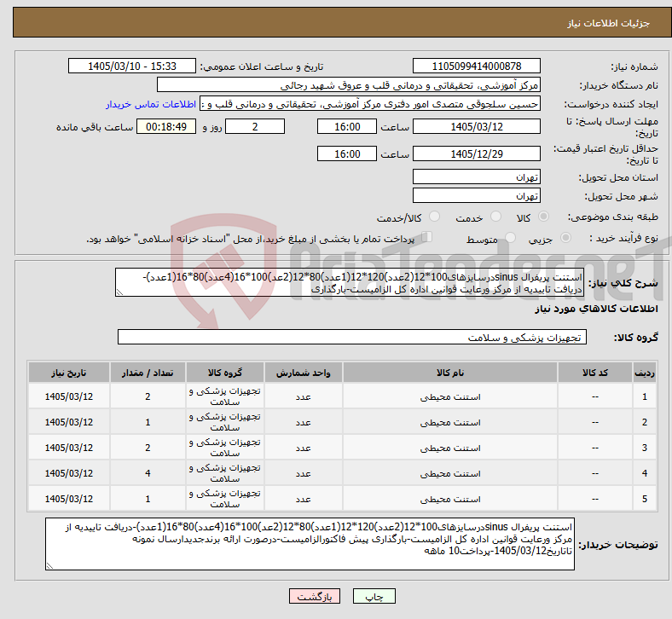The width and height of the screenshot is (672, 619).
Task: Click the تاریخ نیاز column header
Action: click(69, 373)
